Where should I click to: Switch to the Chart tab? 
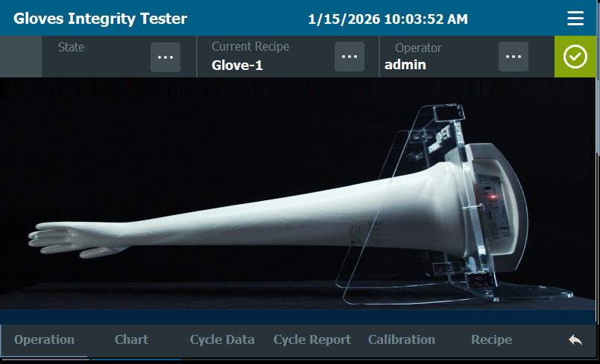[x=131, y=339]
